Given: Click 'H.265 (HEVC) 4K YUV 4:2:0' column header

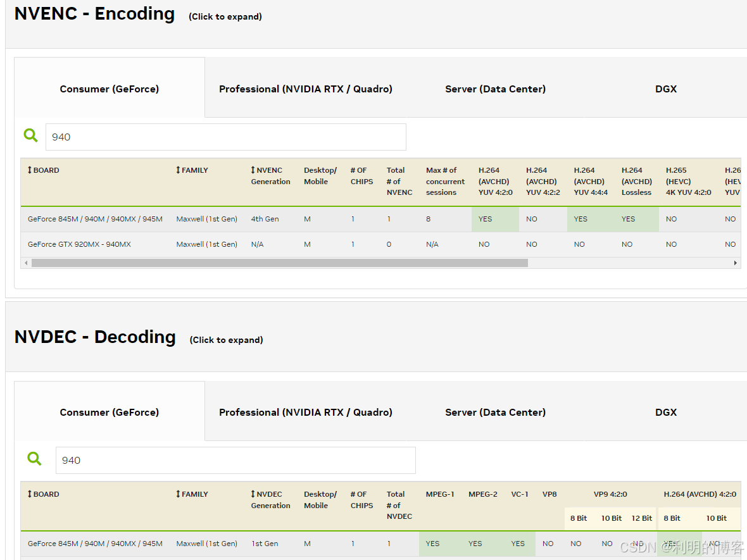Looking at the screenshot, I should (688, 182).
